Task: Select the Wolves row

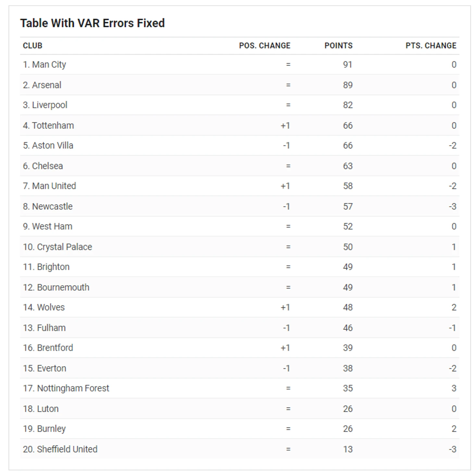Action: pos(240,307)
